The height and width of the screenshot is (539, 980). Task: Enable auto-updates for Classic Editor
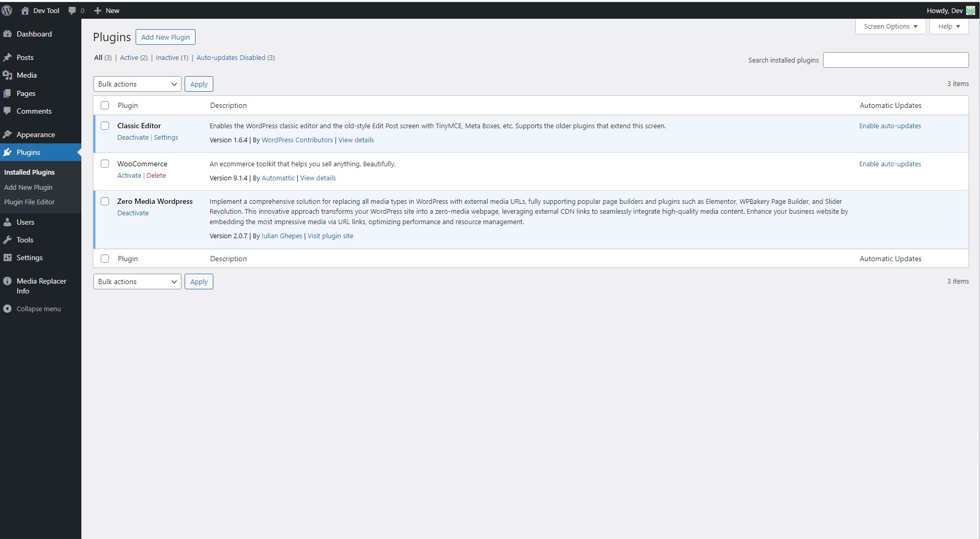(x=890, y=126)
